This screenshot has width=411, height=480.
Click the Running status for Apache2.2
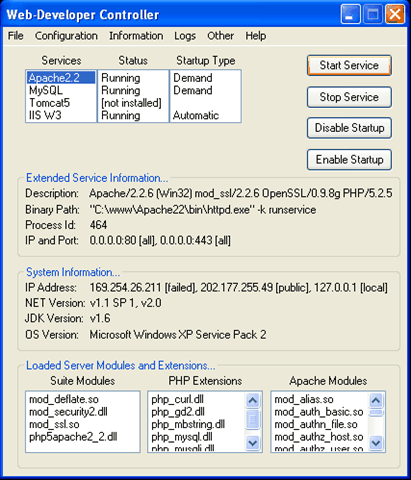[x=121, y=78]
